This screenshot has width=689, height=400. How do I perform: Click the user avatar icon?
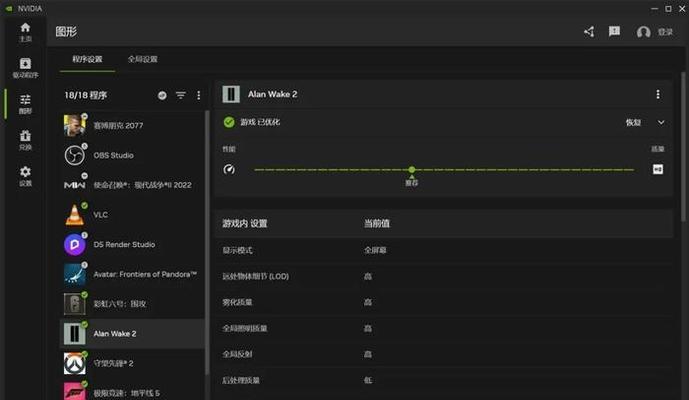[643, 32]
